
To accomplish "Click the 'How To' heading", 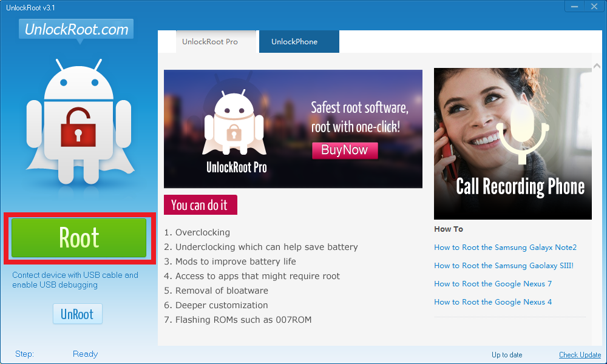I will click(449, 229).
